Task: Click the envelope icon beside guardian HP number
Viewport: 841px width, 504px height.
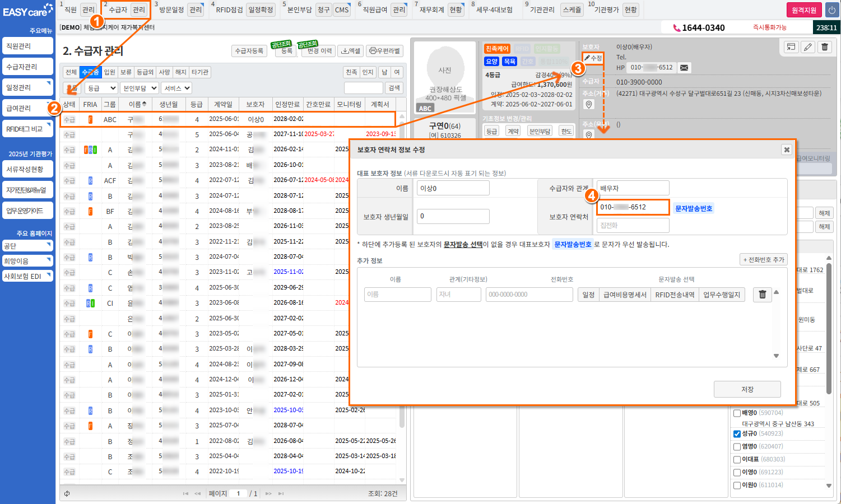Action: (684, 68)
